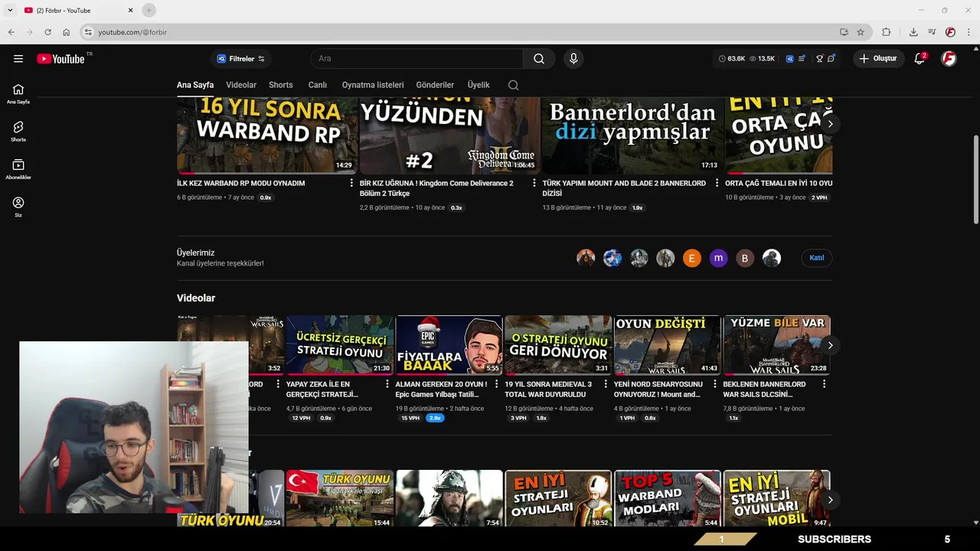Viewport: 980px width, 551px height.
Task: Click the install app icon in address bar
Action: point(844,32)
